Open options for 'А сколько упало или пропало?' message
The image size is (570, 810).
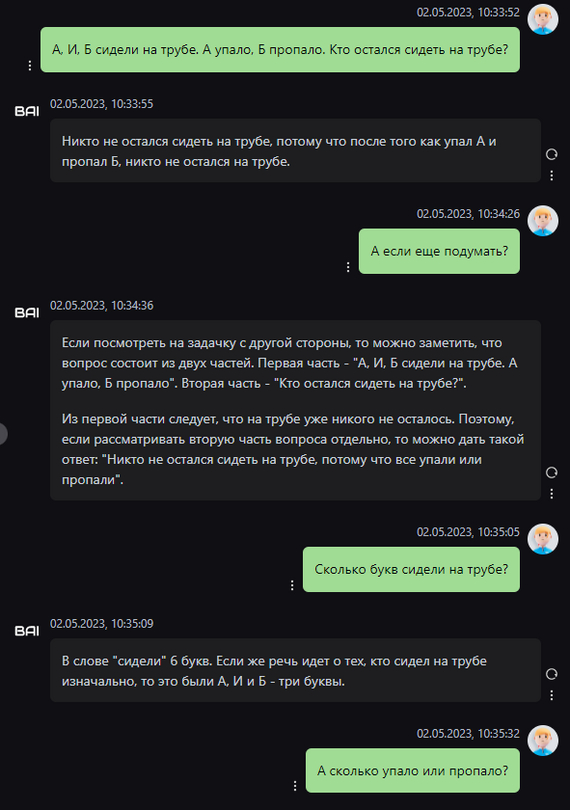pyautogui.click(x=295, y=786)
